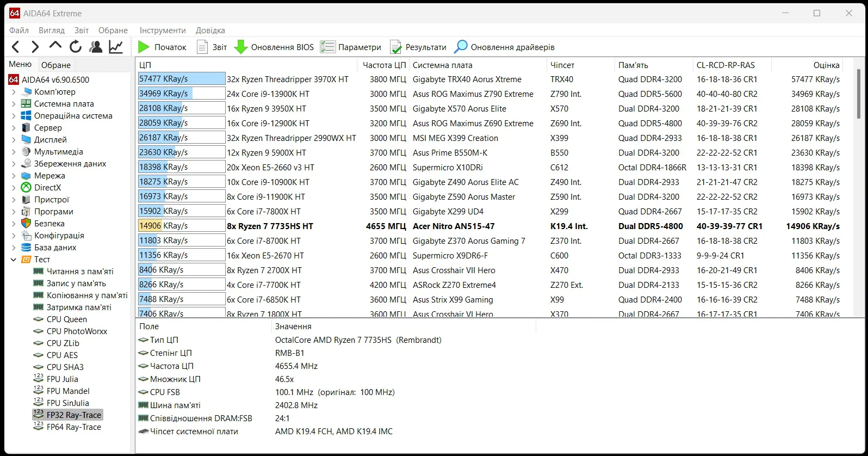This screenshot has width=868, height=456.
Task: Click Оновлення BIOS toolbar button
Action: [x=274, y=47]
